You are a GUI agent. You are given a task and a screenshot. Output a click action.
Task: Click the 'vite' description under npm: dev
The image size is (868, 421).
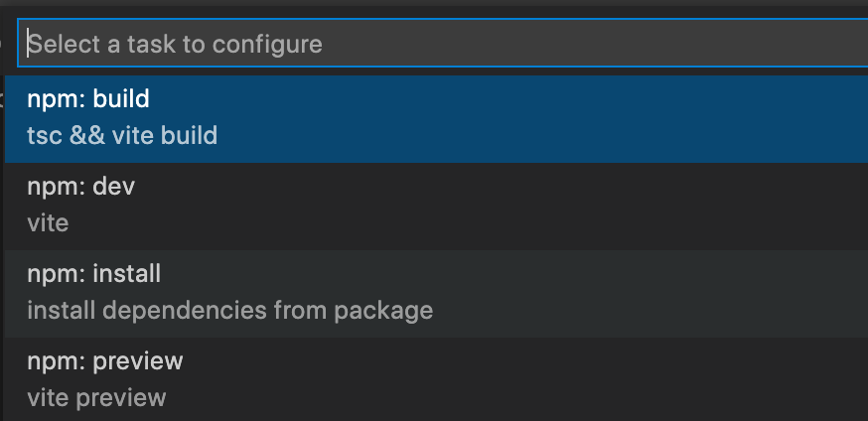[x=48, y=223]
